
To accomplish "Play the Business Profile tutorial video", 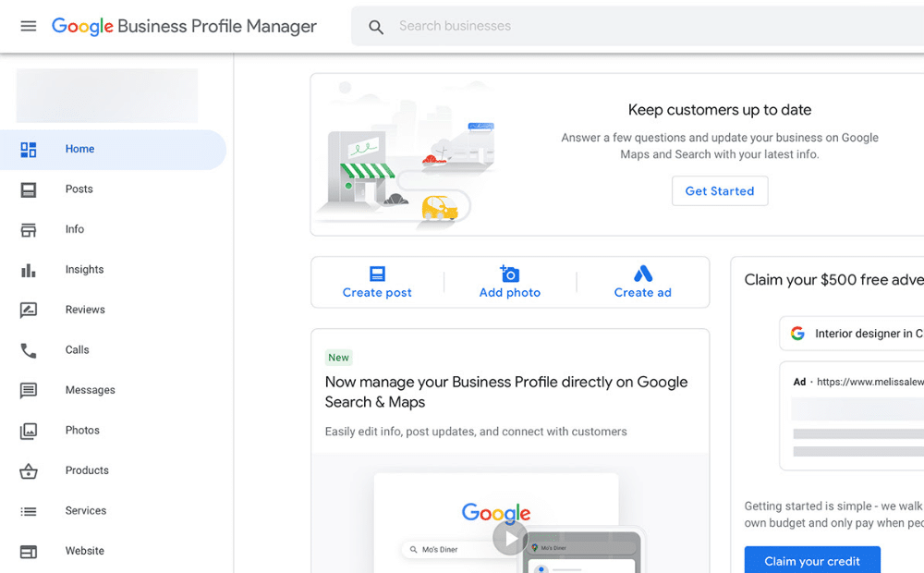I will 510,538.
